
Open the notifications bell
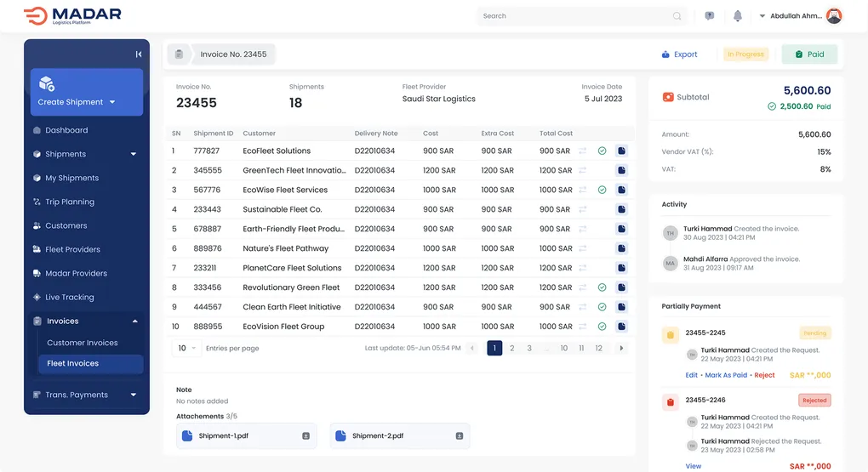738,16
